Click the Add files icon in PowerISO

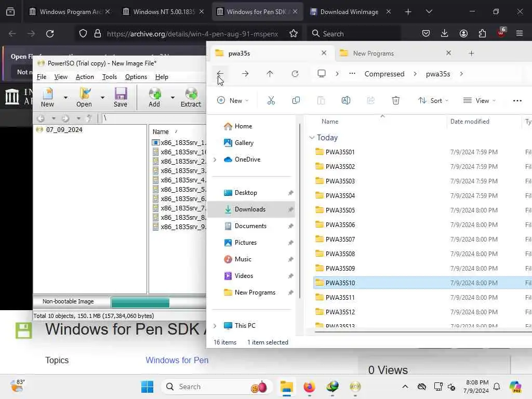tap(154, 97)
